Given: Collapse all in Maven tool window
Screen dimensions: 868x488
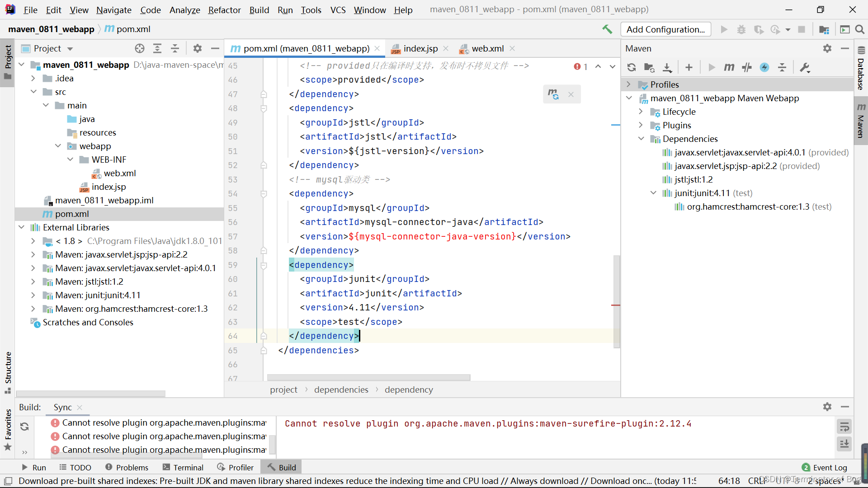Looking at the screenshot, I should [x=782, y=67].
